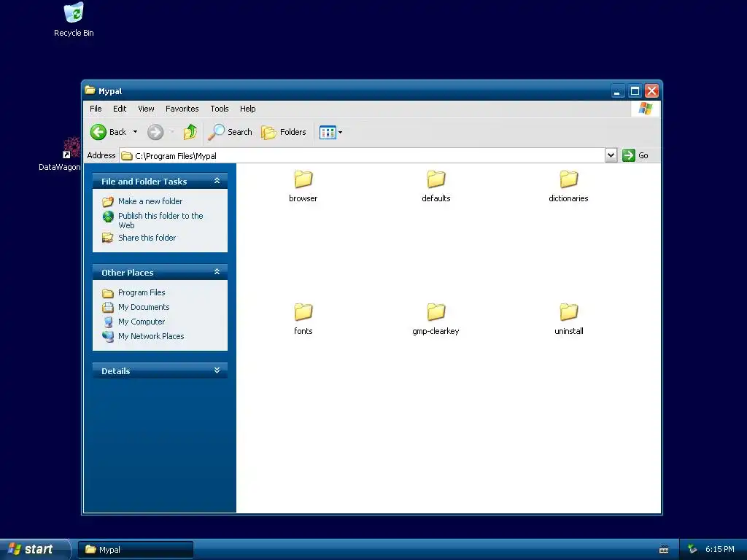Viewport: 747px width, 560px height.
Task: Expand the Details section
Action: pos(217,370)
